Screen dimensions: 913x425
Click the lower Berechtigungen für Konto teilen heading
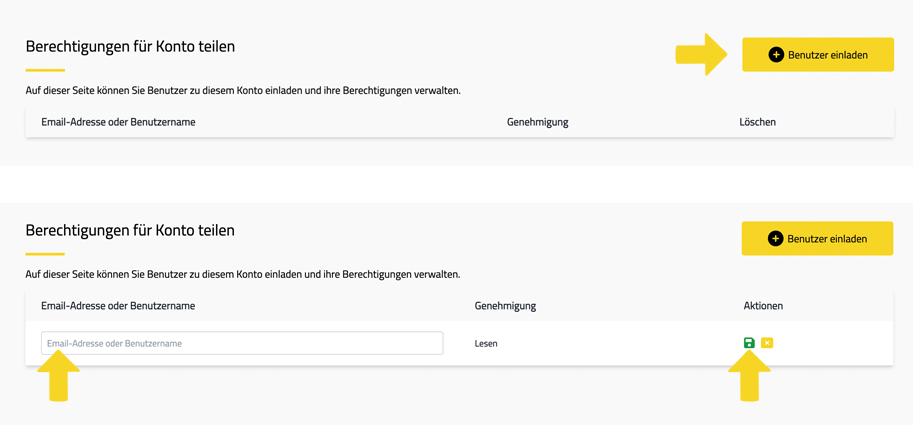[130, 230]
